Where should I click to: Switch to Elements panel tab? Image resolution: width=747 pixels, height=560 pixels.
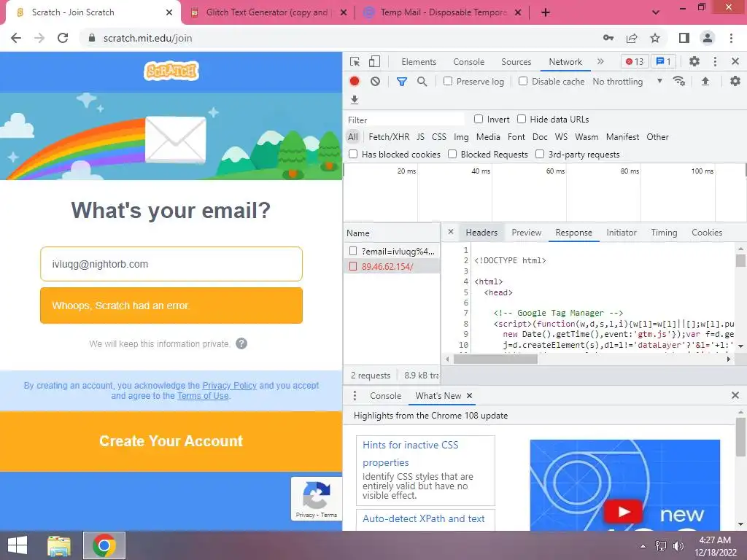[x=419, y=61]
